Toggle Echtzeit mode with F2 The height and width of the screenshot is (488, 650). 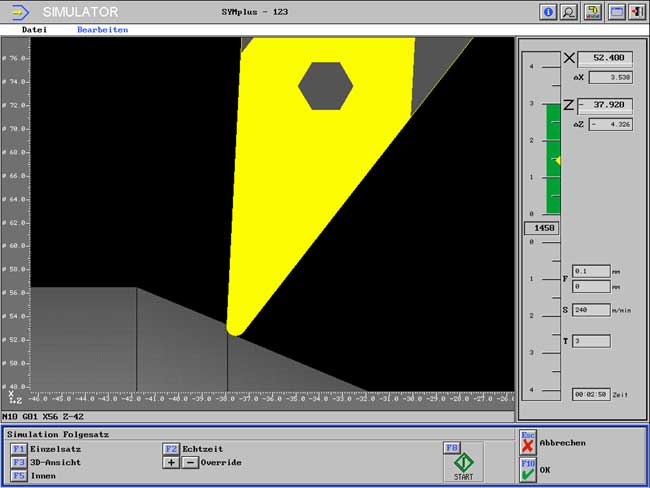pos(171,450)
